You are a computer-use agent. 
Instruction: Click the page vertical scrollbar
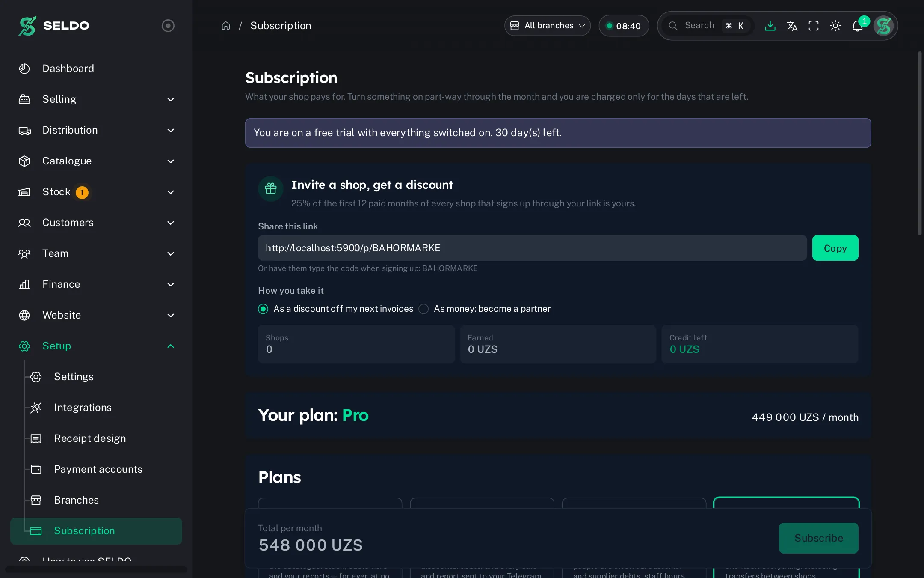(920, 143)
